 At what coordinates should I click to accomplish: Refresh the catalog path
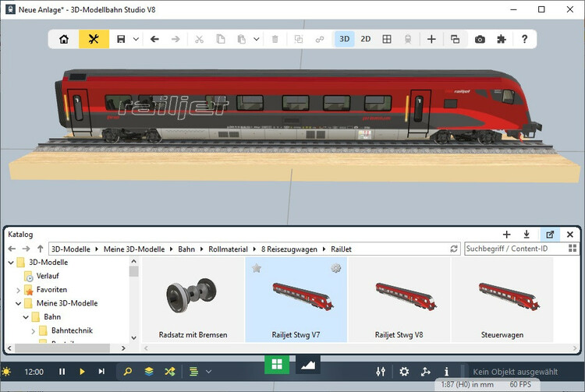click(x=454, y=249)
